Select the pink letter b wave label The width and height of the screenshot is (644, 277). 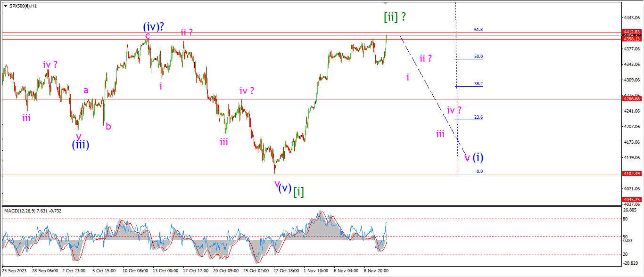click(108, 126)
